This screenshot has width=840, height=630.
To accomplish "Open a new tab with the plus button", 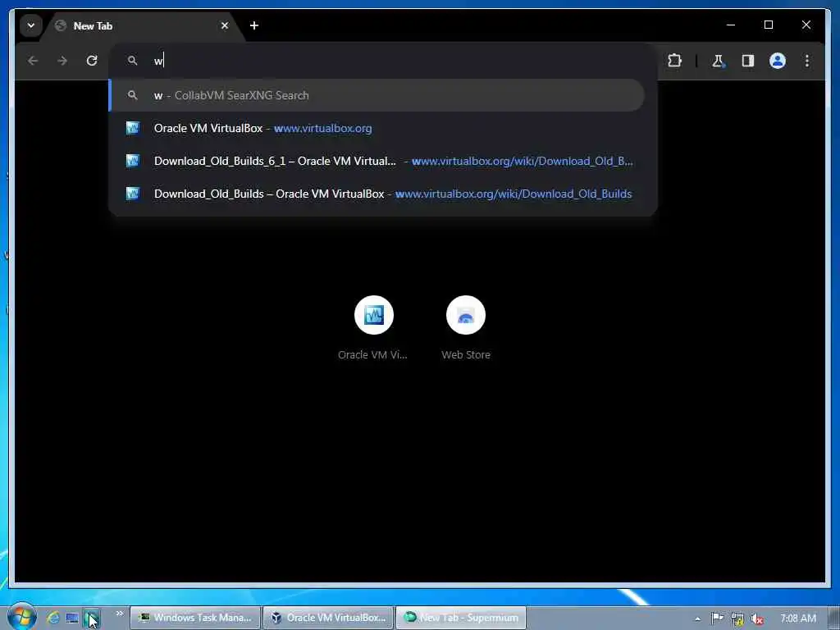I will (254, 25).
